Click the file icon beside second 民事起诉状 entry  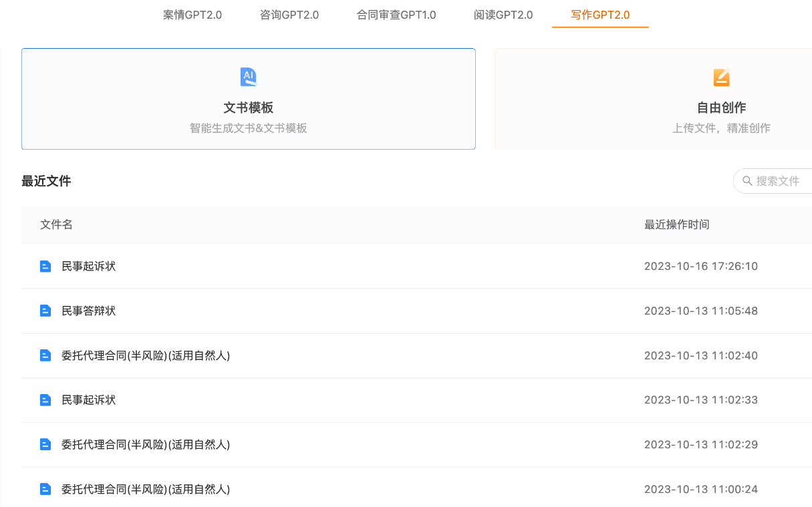(x=45, y=399)
